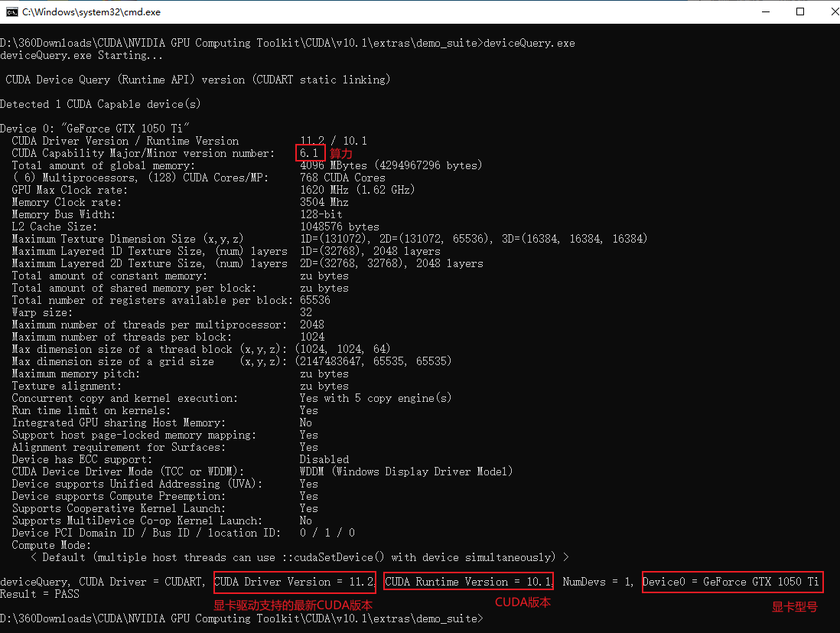Click the text 'CUDA Runtime Version = 10.1'
The width and height of the screenshot is (840, 633).
[x=469, y=582]
